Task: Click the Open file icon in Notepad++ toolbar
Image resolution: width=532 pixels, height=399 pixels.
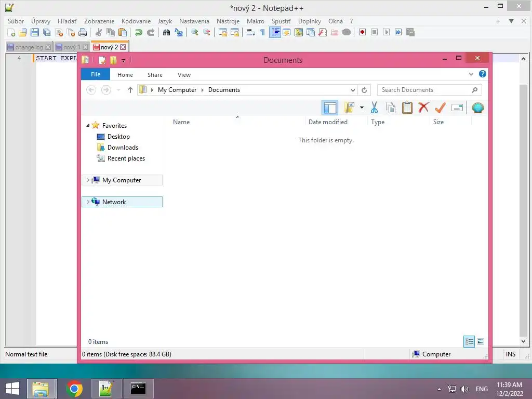Action: (23, 32)
